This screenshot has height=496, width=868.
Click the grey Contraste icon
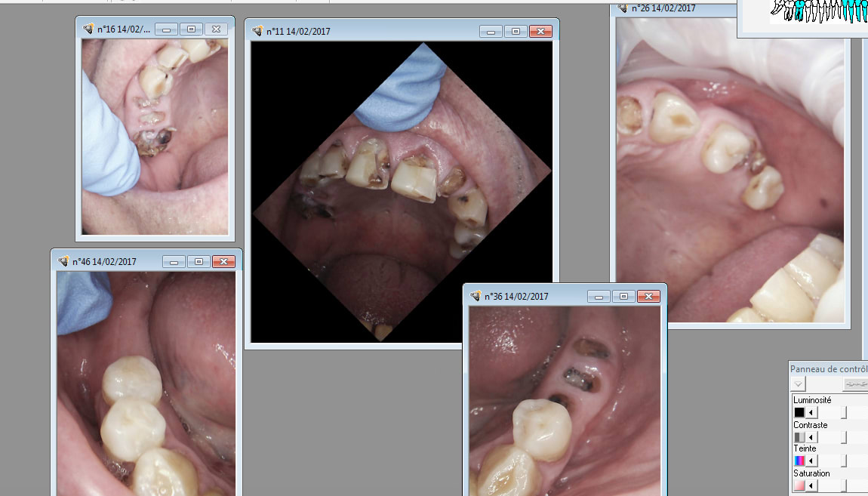click(799, 437)
